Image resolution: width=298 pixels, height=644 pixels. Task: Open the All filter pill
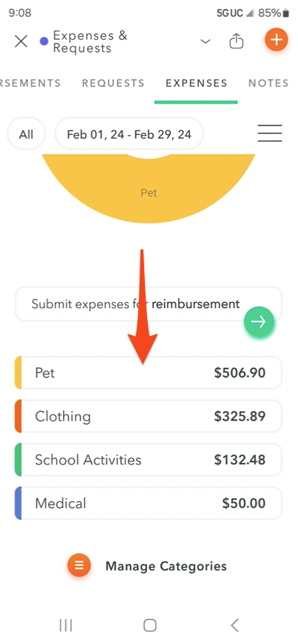26,135
